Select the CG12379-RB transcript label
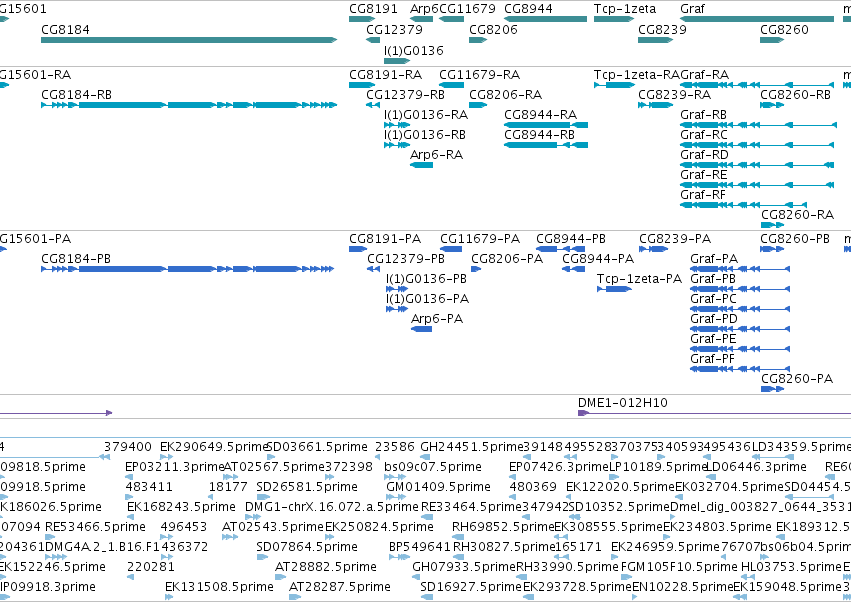The height and width of the screenshot is (602, 851). 405,94
